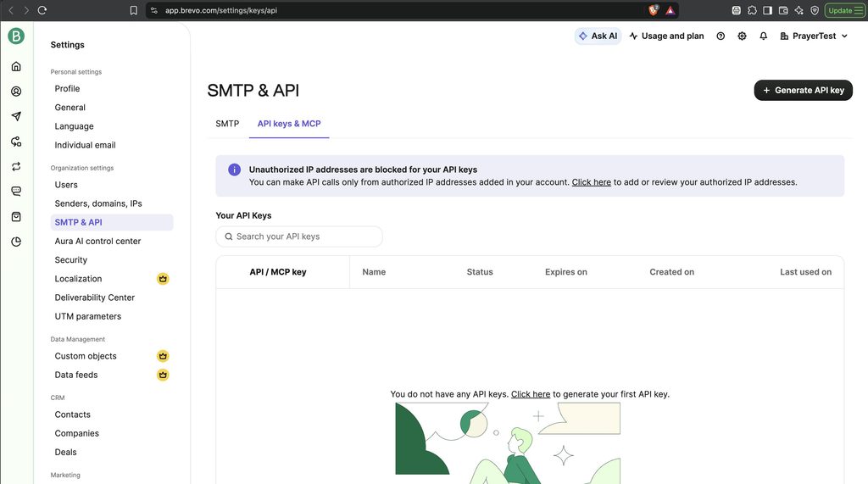Click here link for authorized IP addresses

pos(591,182)
